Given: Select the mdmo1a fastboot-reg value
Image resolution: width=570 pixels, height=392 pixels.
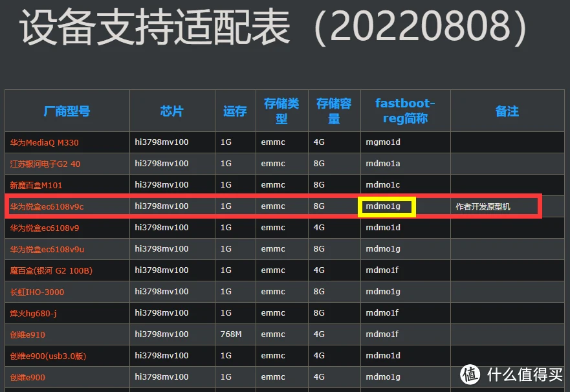Looking at the screenshot, I should pyautogui.click(x=383, y=164).
